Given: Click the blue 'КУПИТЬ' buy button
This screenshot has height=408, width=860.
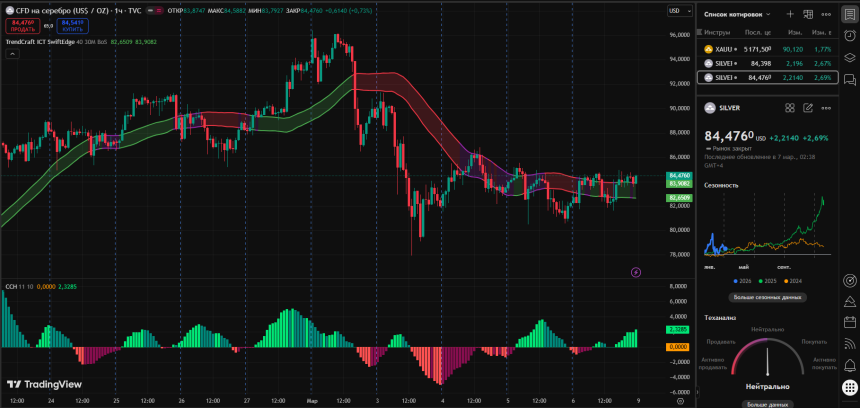Looking at the screenshot, I should pyautogui.click(x=71, y=24).
